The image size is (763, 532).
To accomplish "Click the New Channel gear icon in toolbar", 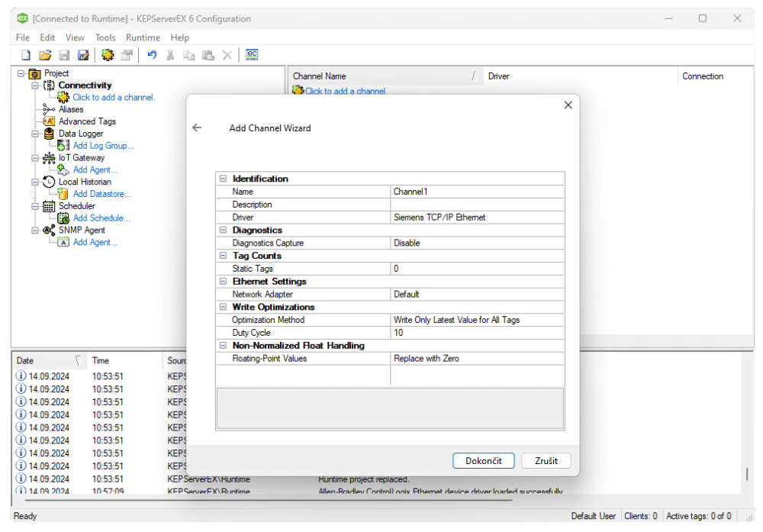I will 108,55.
